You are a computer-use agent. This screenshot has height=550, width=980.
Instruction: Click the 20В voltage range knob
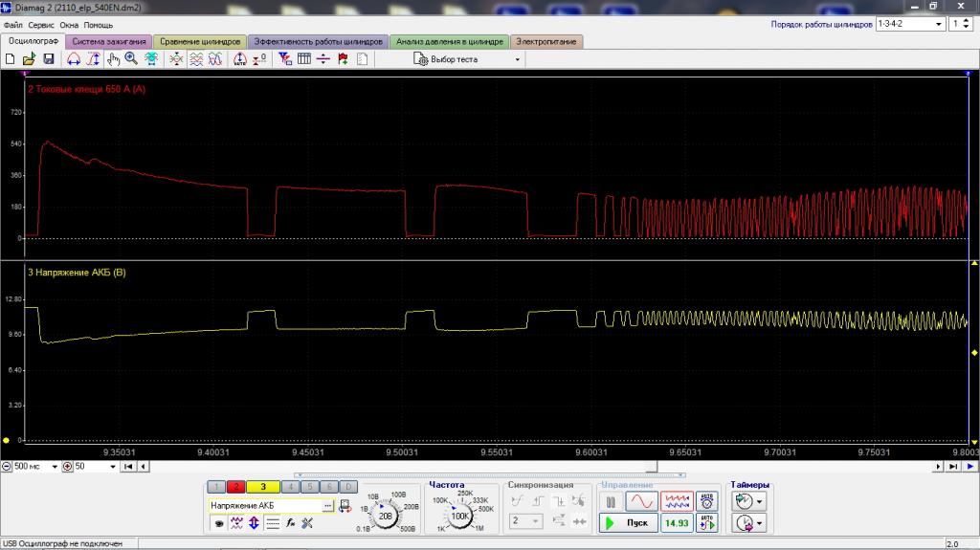[x=386, y=517]
